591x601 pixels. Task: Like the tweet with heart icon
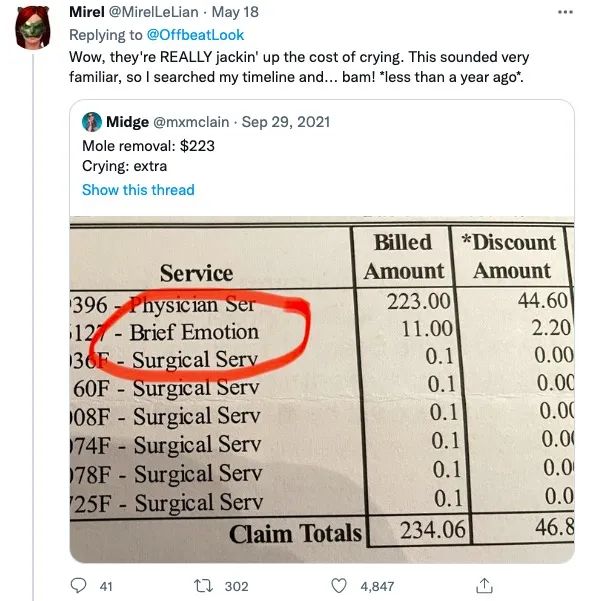[x=339, y=586]
